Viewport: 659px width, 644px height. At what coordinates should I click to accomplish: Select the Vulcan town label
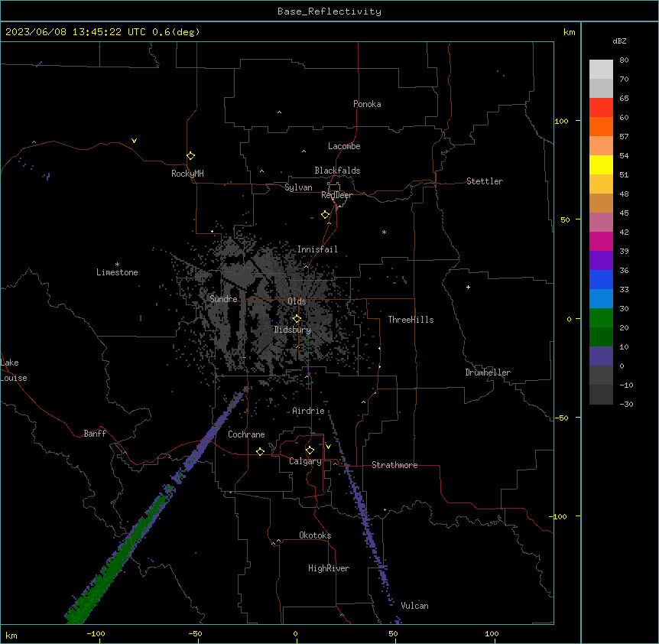tap(414, 606)
